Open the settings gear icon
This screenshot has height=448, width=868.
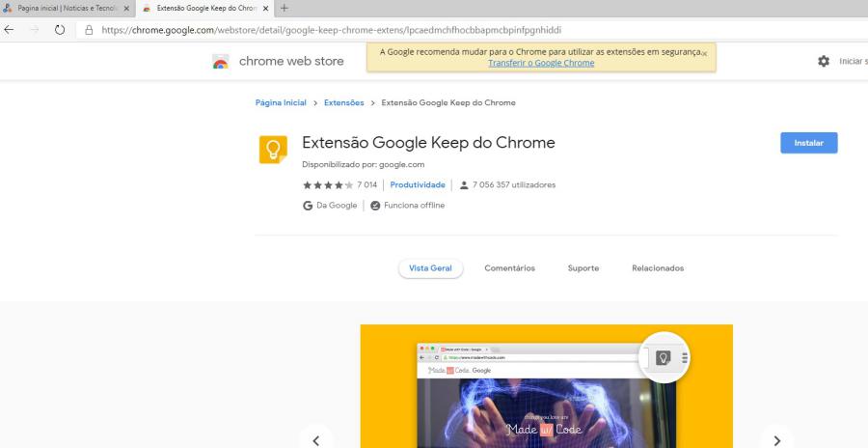824,62
